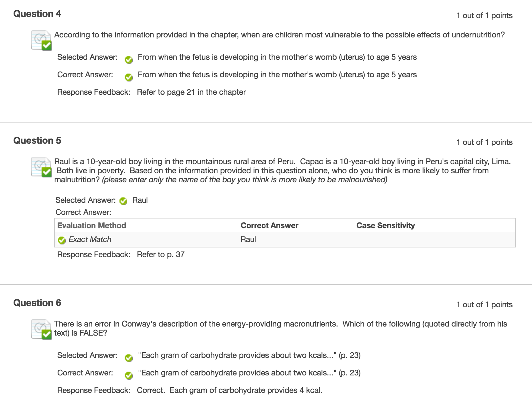Click green checkmark next to selected answer Raul
Image resolution: width=532 pixels, height=405 pixels.
(x=123, y=201)
